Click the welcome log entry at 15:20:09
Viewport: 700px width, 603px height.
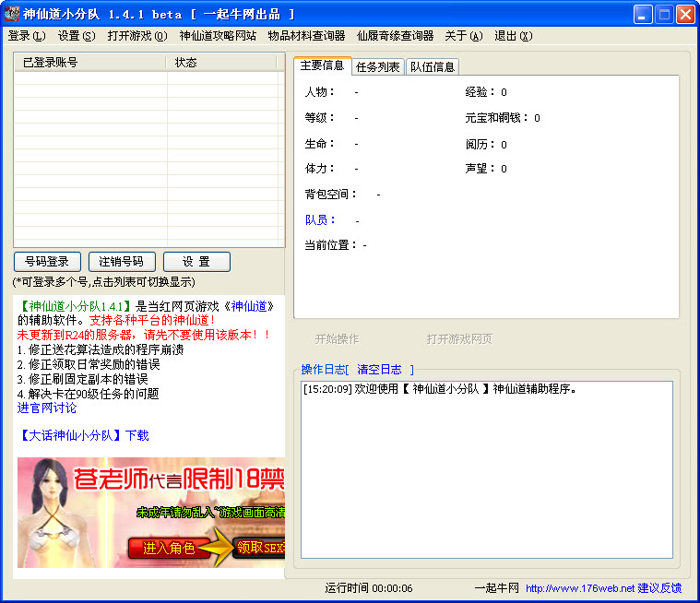(440, 389)
